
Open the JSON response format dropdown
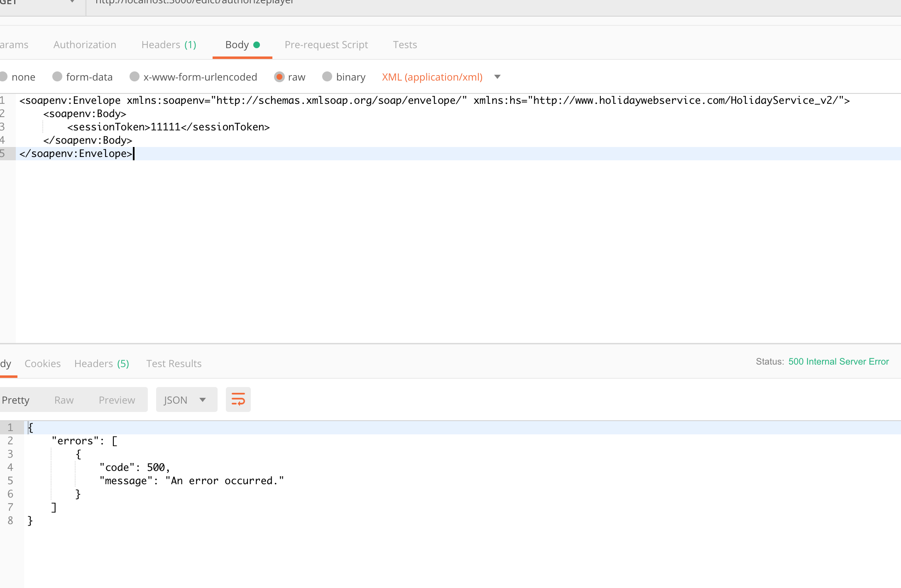[x=186, y=399]
